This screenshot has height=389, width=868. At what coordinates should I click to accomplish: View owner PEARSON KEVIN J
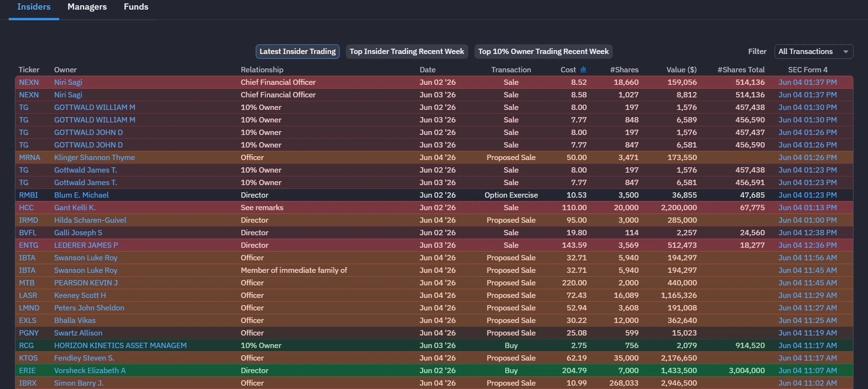pos(86,283)
